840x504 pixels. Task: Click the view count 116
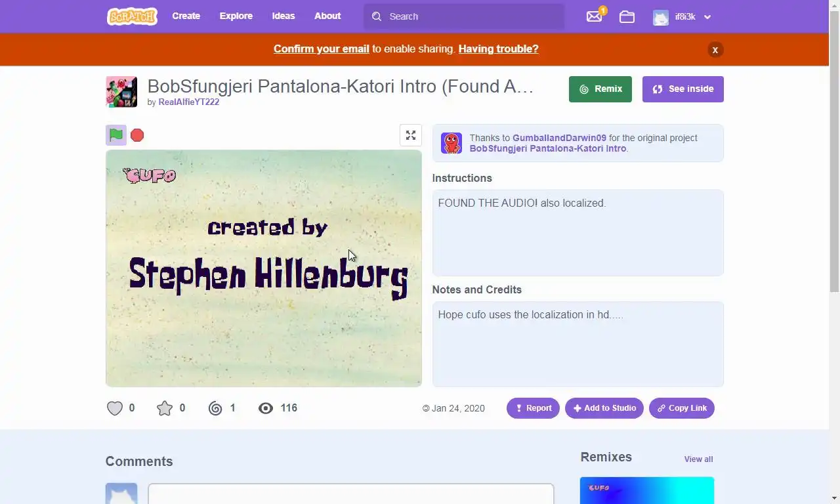[289, 408]
